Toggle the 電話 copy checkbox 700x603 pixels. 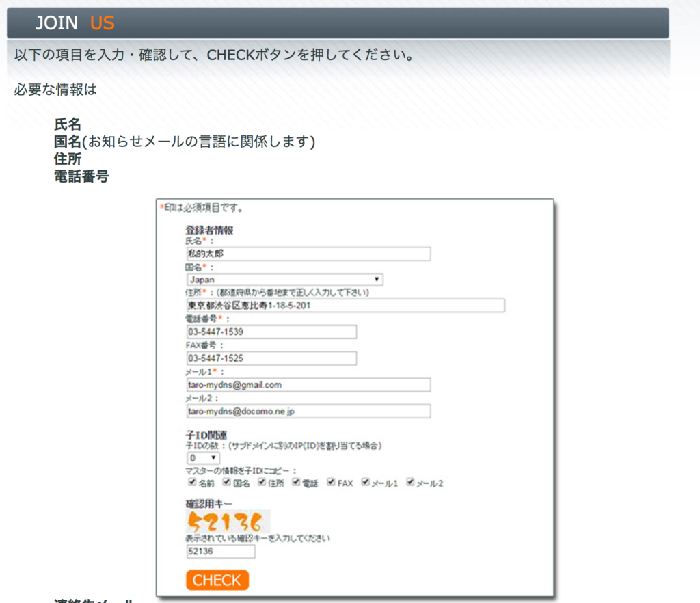tap(296, 482)
